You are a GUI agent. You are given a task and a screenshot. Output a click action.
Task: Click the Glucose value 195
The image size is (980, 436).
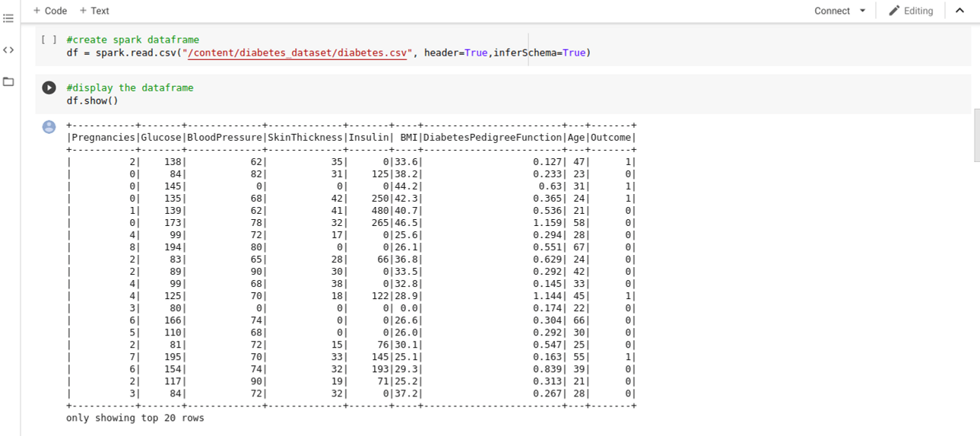coord(173,357)
